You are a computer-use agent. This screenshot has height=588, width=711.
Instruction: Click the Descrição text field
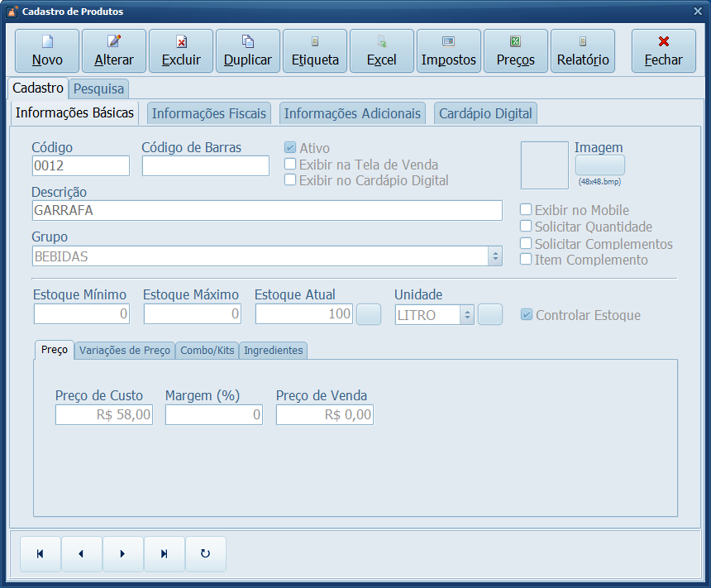click(267, 211)
